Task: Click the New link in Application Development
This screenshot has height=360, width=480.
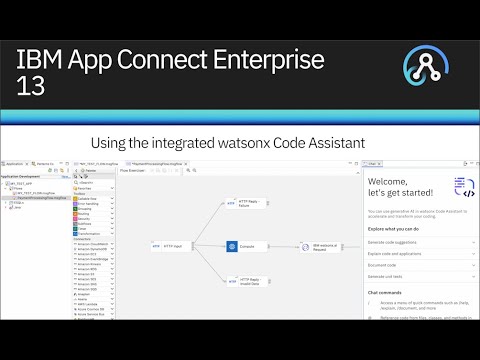Action: (66, 177)
